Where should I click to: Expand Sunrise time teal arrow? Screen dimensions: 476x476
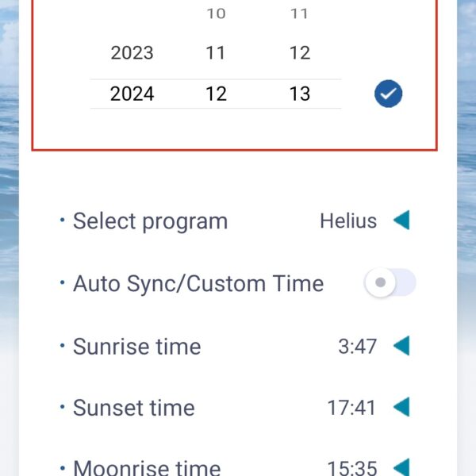coord(401,346)
